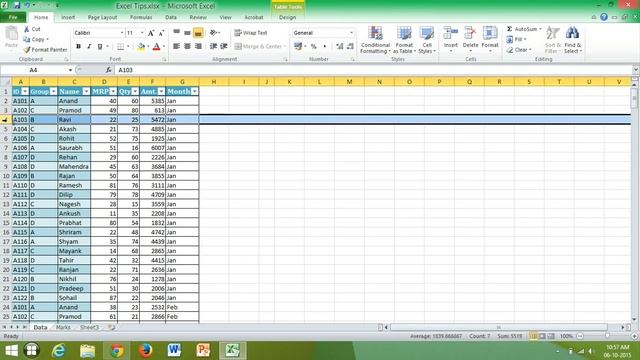Viewport: 640px width, 360px height.
Task: Open the Name column filter dropdown
Action: (x=86, y=91)
